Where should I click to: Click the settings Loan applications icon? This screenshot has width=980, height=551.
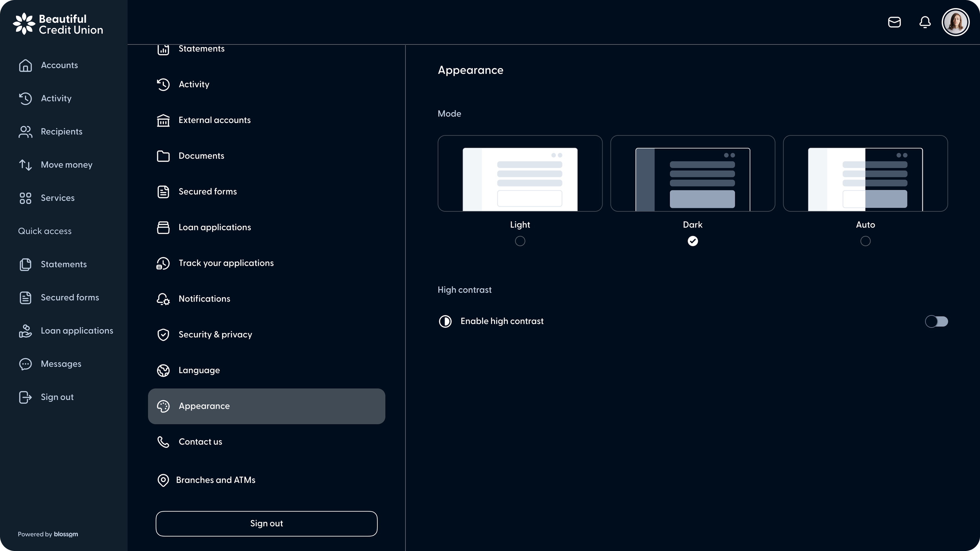[163, 228]
